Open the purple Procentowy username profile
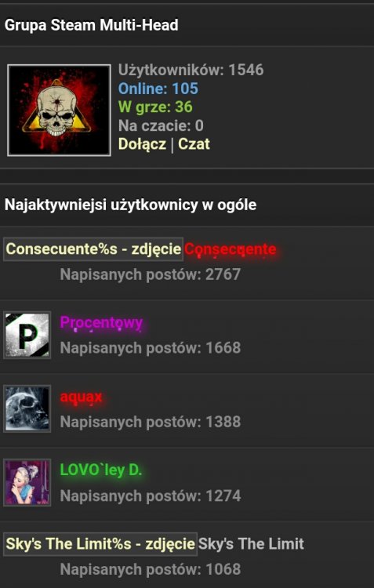 click(101, 323)
